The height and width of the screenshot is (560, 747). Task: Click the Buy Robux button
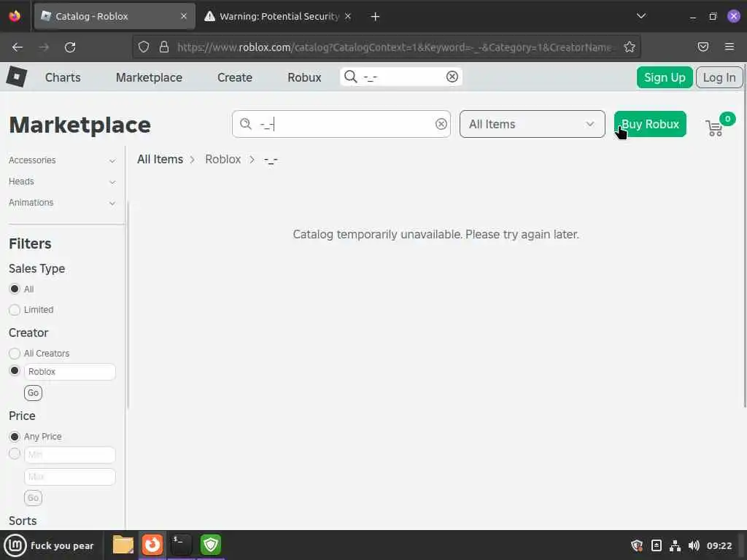[x=650, y=124]
